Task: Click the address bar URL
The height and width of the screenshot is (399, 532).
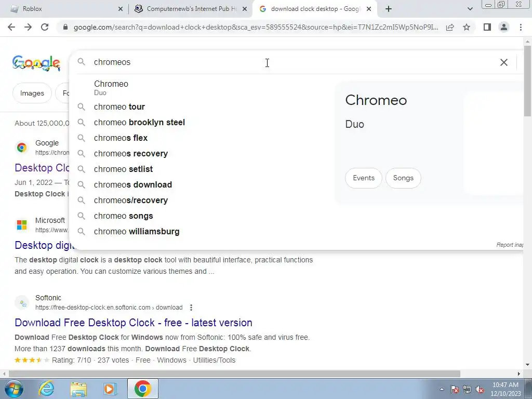Action: point(256,27)
